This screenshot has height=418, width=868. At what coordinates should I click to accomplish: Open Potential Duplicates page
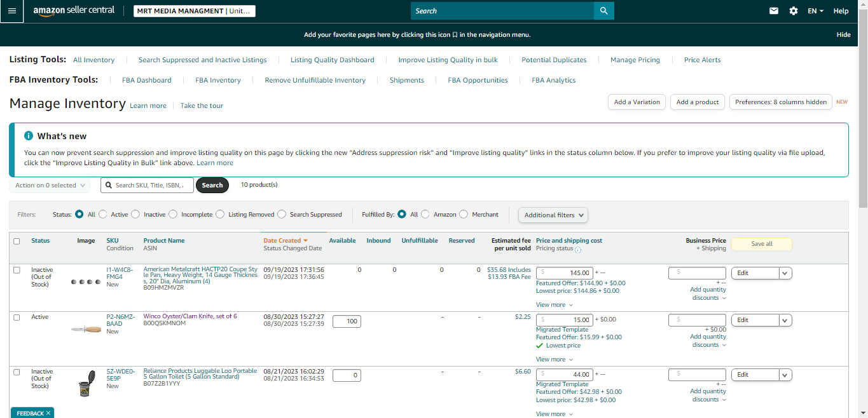(555, 60)
